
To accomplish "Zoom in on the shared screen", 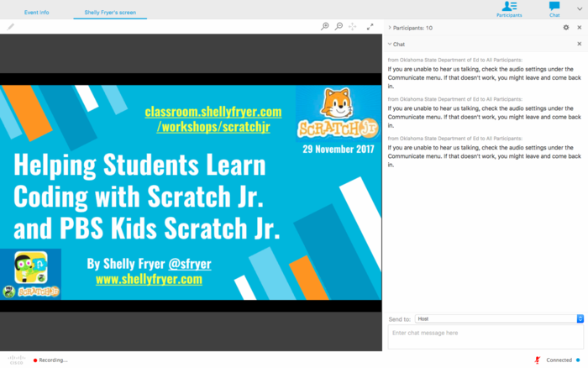I will (x=325, y=27).
